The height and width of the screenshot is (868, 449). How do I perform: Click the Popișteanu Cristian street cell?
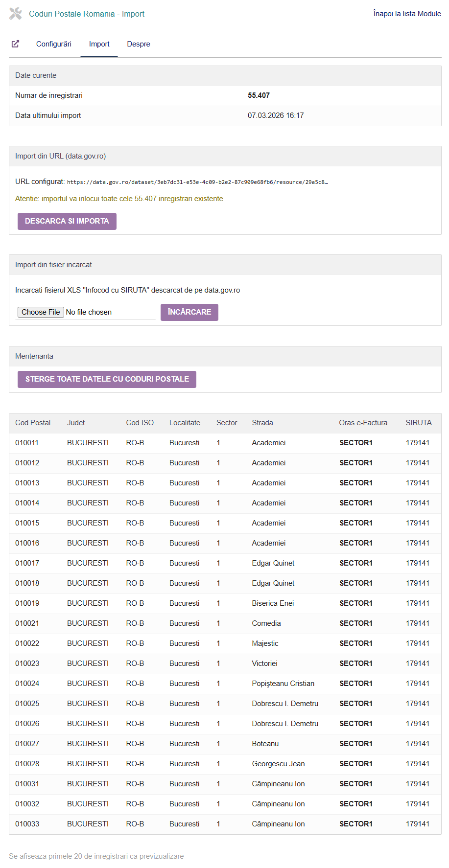coord(283,684)
